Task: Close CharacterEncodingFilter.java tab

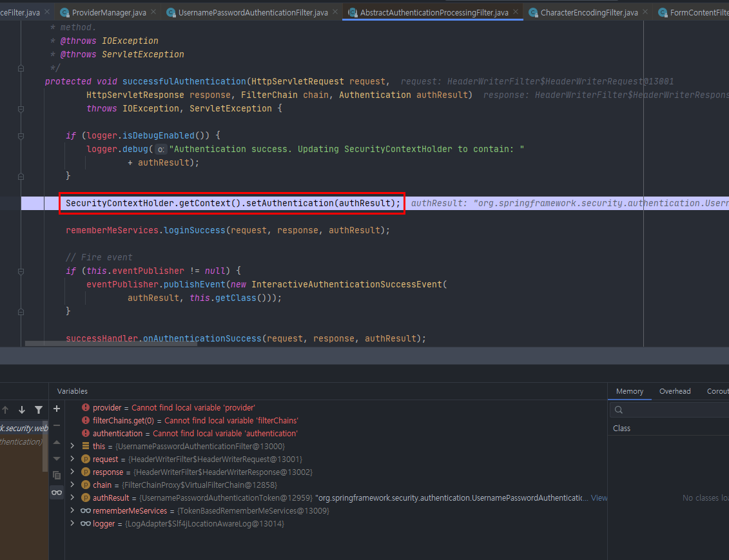Action: [645, 12]
